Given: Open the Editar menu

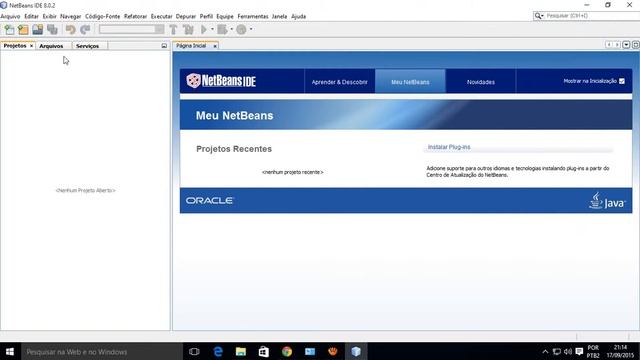Looking at the screenshot, I should point(31,16).
